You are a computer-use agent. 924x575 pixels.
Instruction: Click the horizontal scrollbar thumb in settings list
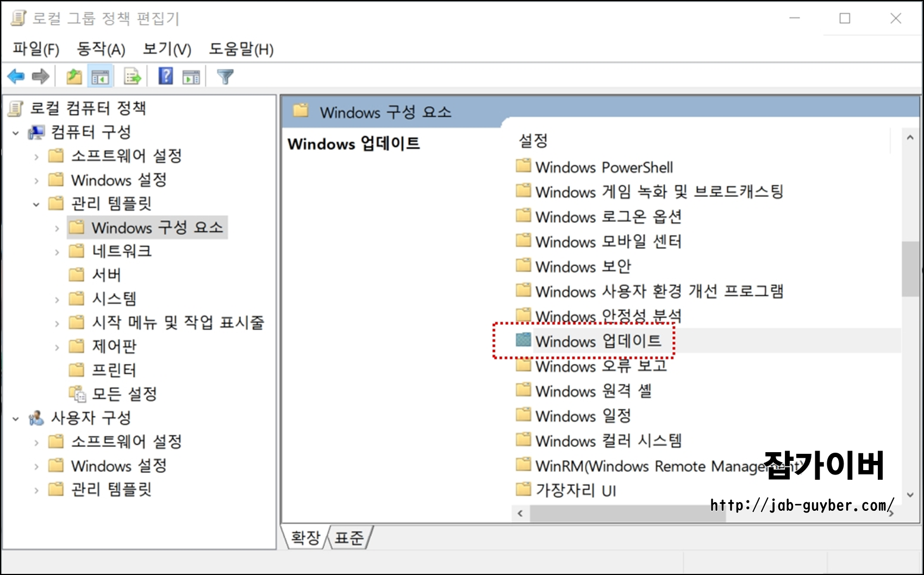point(628,514)
